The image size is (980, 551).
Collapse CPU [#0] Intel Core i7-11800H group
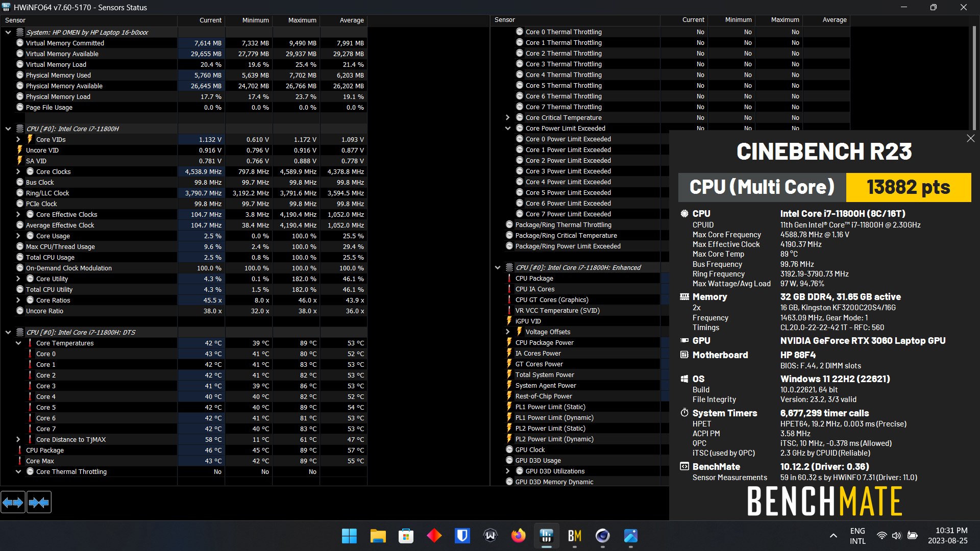pyautogui.click(x=8, y=129)
